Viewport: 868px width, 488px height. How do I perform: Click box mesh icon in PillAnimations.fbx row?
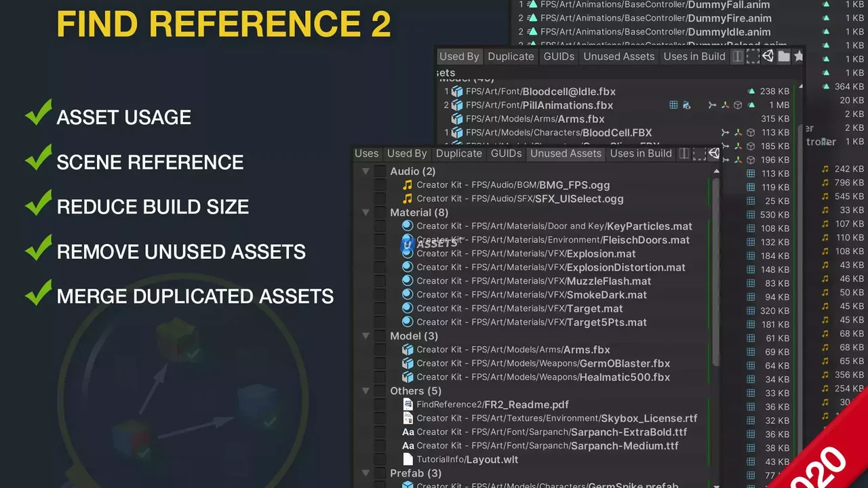(x=738, y=105)
